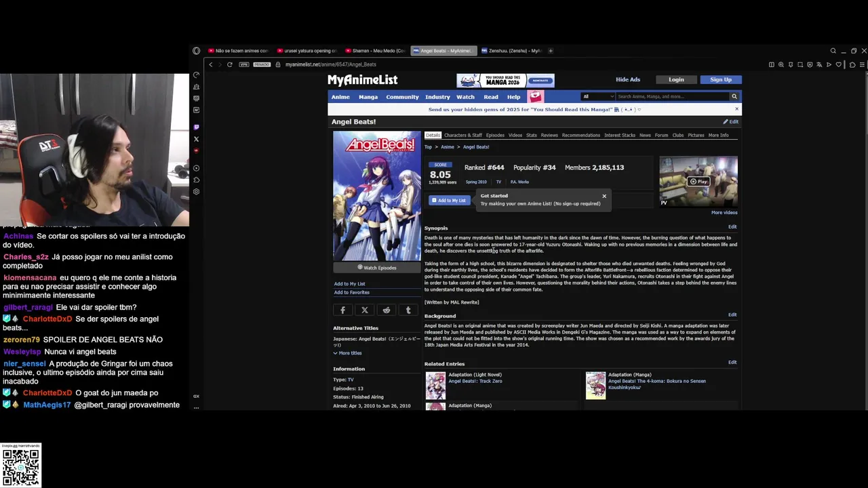Open Angel Beats!: Track Zero entry
868x488 pixels.
coord(475,381)
